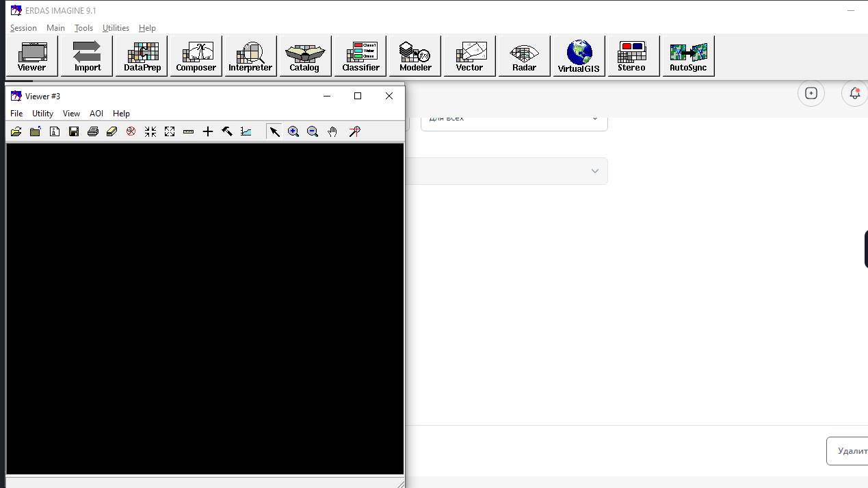The image size is (868, 488).
Task: Open the View menu in Viewer #3
Action: click(x=71, y=114)
